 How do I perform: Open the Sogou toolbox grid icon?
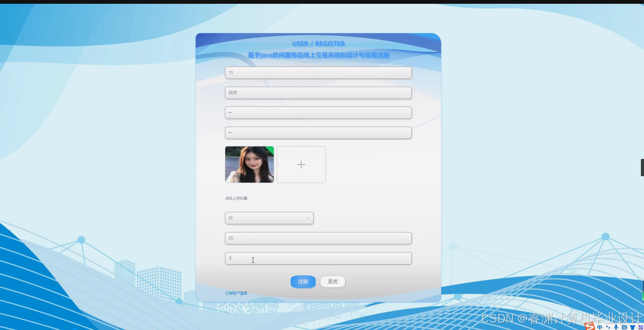642,327
